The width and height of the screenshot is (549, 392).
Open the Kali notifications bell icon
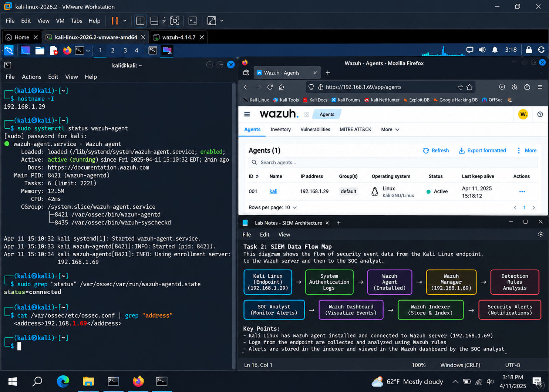[x=495, y=50]
